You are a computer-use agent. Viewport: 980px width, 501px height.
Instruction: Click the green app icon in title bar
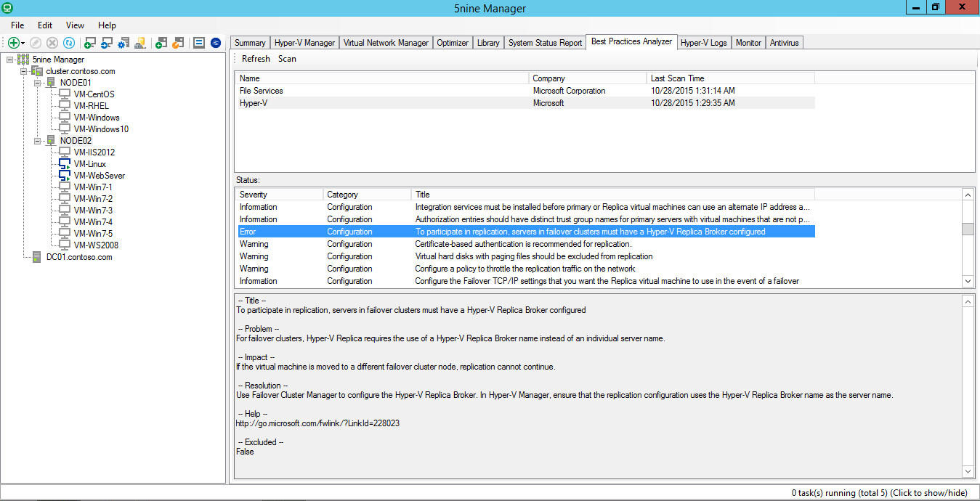[7, 8]
